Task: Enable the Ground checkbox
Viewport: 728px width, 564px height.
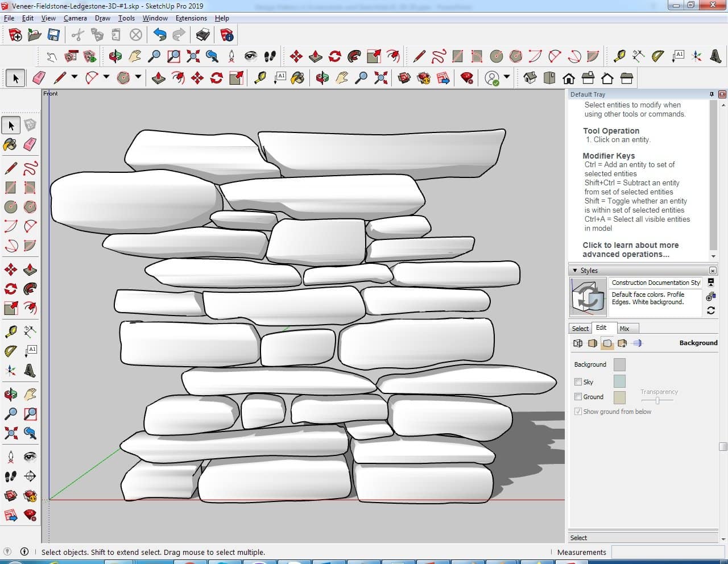Action: click(x=578, y=397)
